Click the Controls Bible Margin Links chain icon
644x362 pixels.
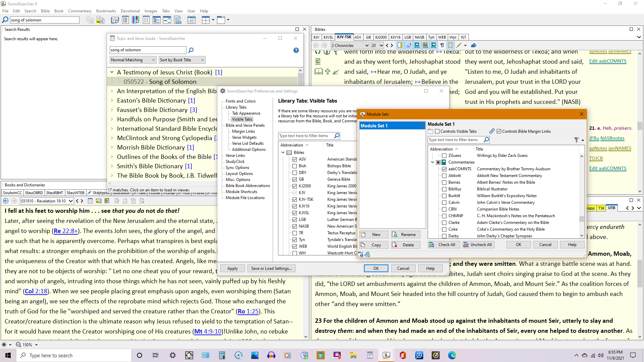pos(492,131)
